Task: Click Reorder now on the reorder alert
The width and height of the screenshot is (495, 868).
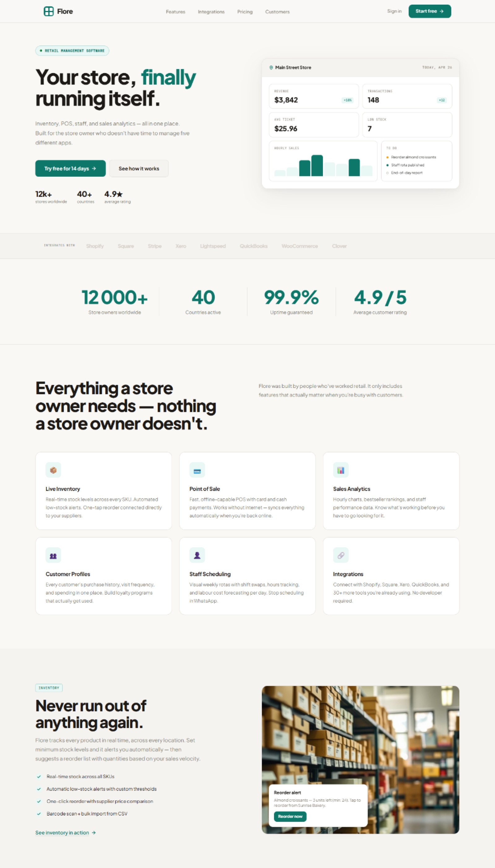Action: click(x=290, y=817)
